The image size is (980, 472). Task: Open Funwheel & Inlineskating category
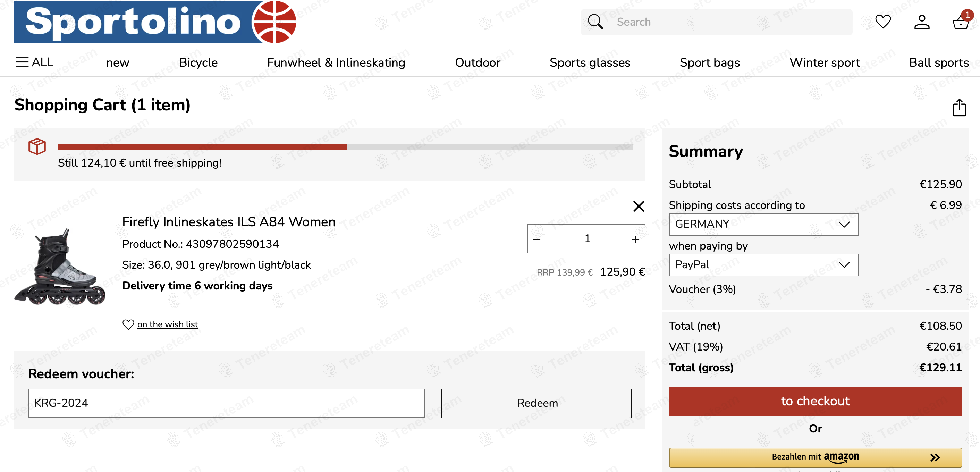tap(336, 62)
